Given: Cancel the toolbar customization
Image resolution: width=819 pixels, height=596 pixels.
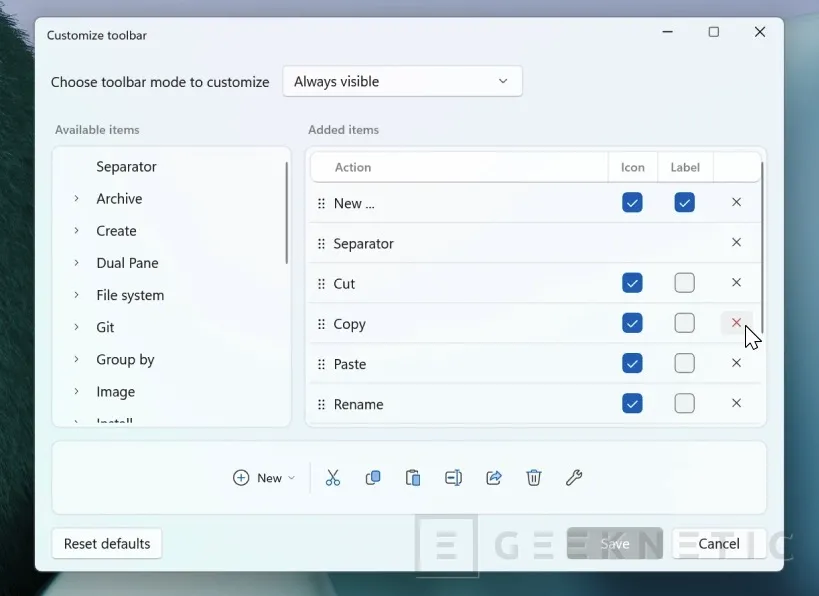Looking at the screenshot, I should pyautogui.click(x=719, y=543).
